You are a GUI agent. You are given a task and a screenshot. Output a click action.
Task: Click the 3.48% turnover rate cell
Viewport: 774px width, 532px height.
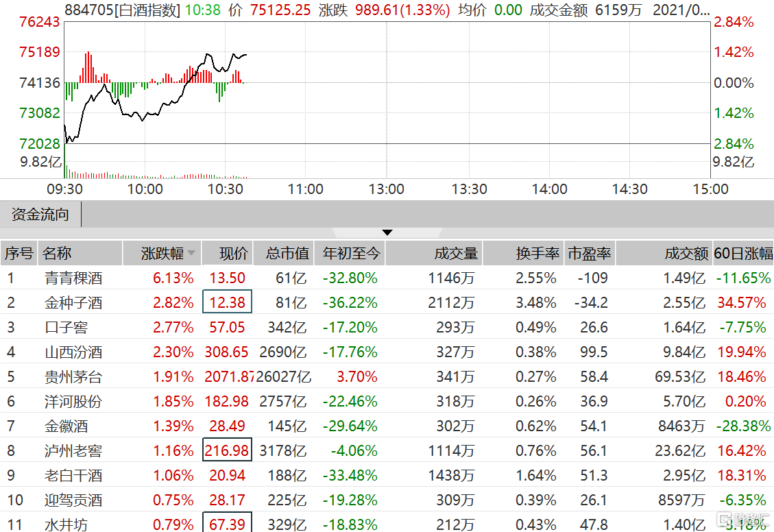tap(536, 302)
